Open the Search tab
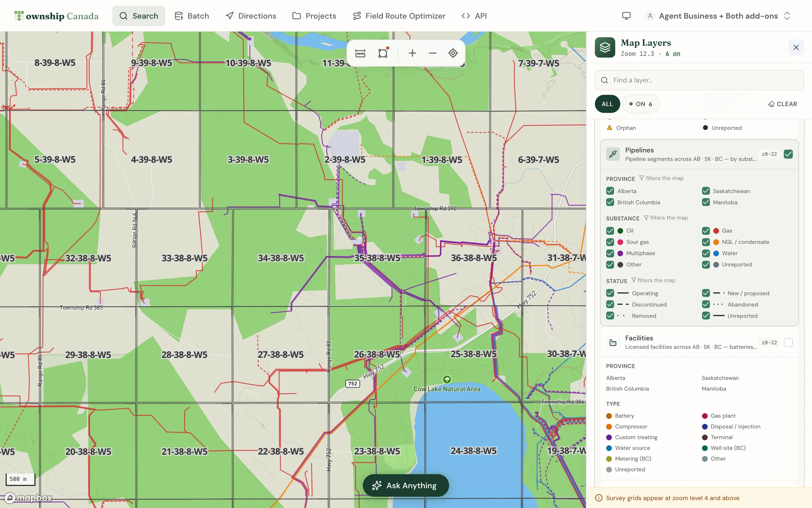Viewport: 812px width, 508px height. coord(139,16)
